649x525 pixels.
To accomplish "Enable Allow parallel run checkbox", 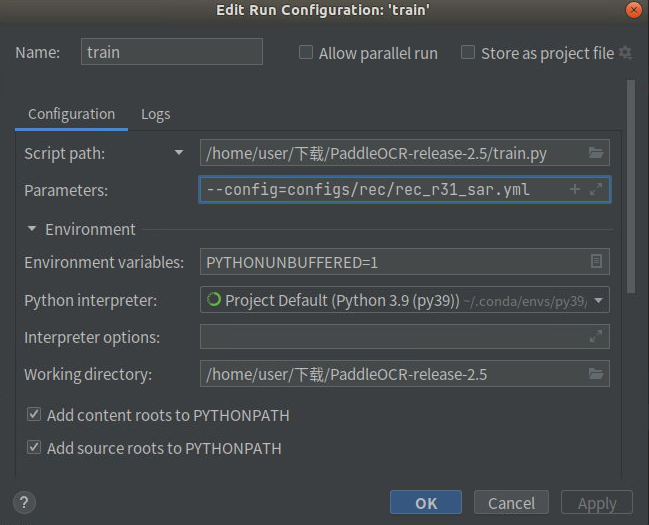I will [x=307, y=53].
